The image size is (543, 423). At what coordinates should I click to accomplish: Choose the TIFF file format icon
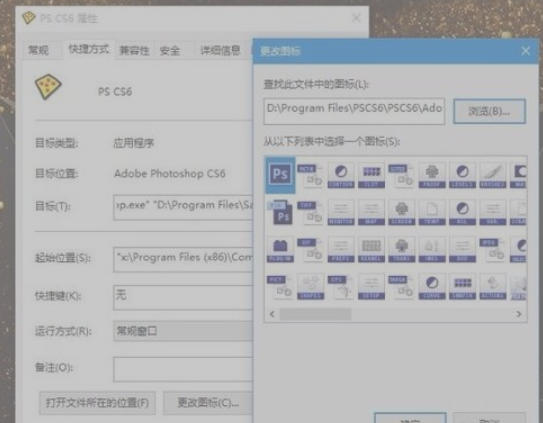310,213
